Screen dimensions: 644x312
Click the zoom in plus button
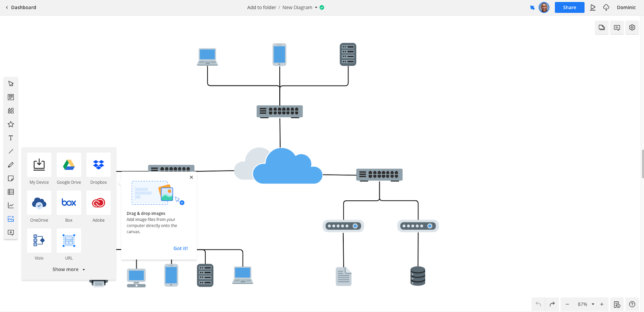click(602, 304)
